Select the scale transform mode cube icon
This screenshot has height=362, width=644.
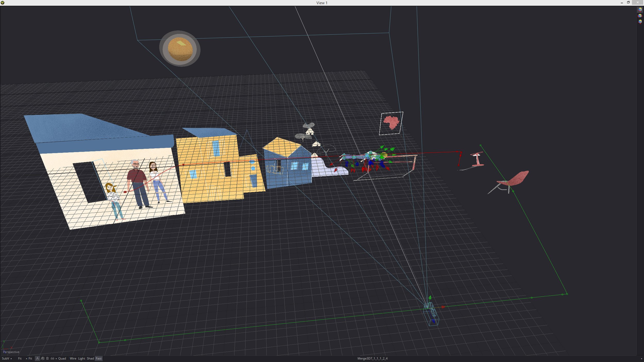coord(640,22)
